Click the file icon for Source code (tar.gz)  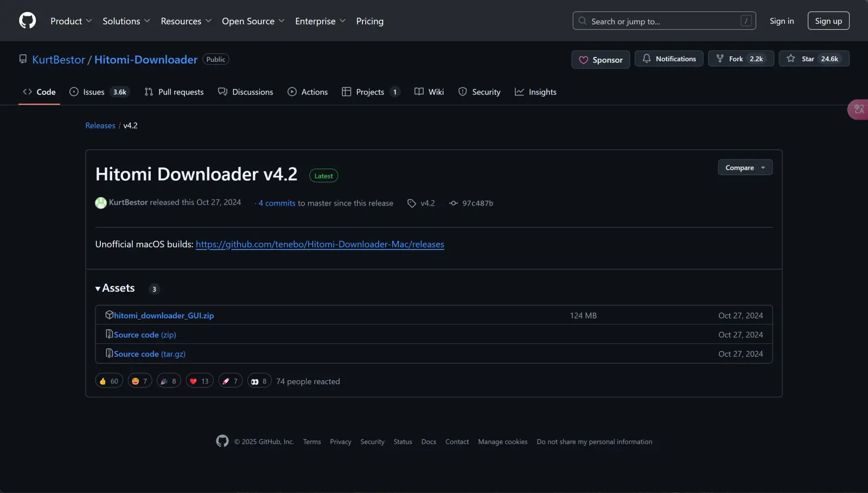(109, 353)
